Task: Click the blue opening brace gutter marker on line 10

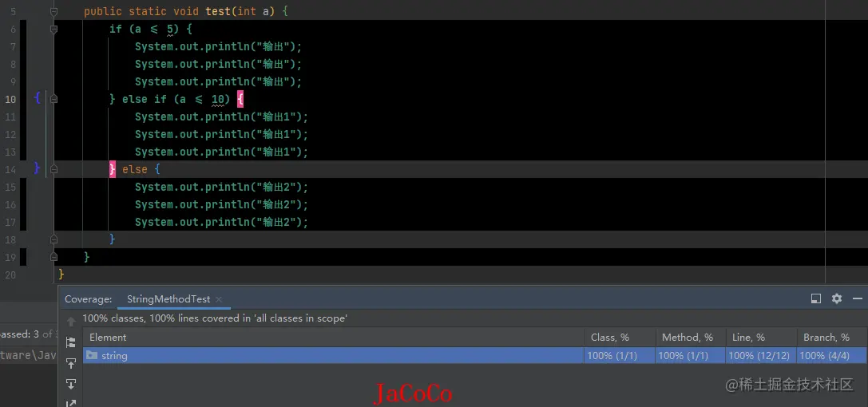Action: [x=37, y=98]
